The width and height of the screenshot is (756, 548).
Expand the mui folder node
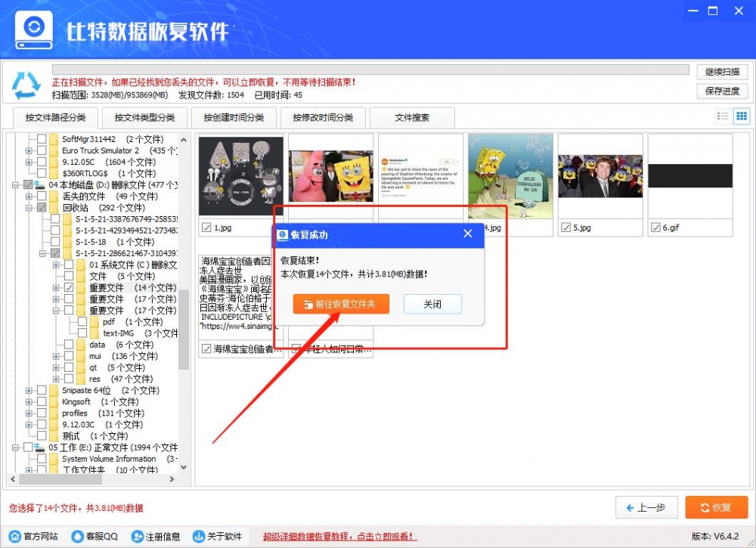pyautogui.click(x=56, y=356)
